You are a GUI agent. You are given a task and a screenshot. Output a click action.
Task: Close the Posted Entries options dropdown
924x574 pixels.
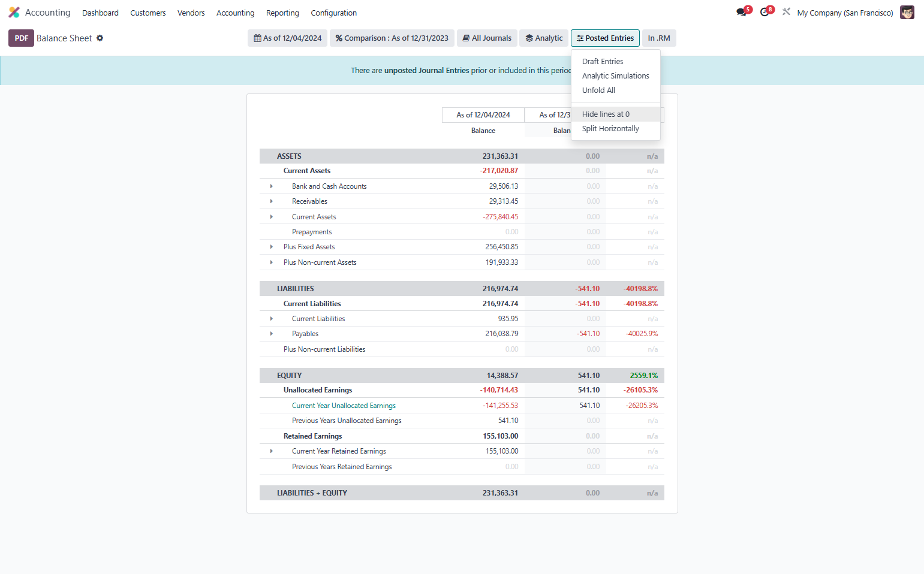point(605,38)
